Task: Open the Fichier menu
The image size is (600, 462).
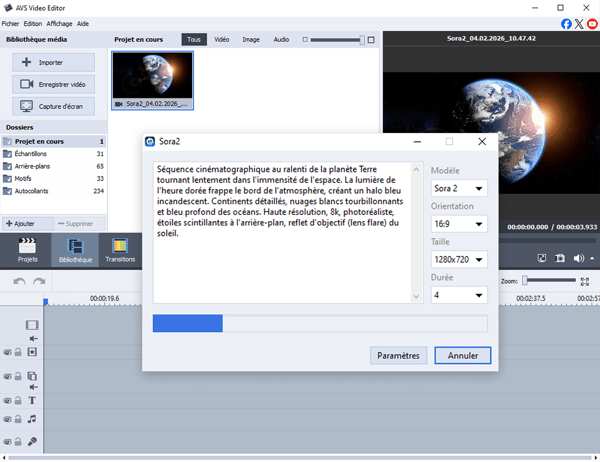Action: pyautogui.click(x=10, y=24)
